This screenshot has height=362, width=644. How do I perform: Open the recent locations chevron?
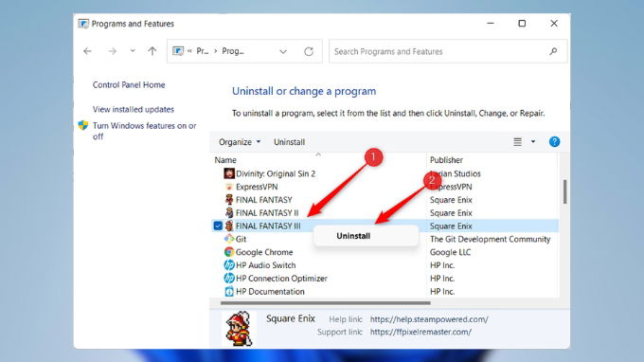[x=133, y=51]
